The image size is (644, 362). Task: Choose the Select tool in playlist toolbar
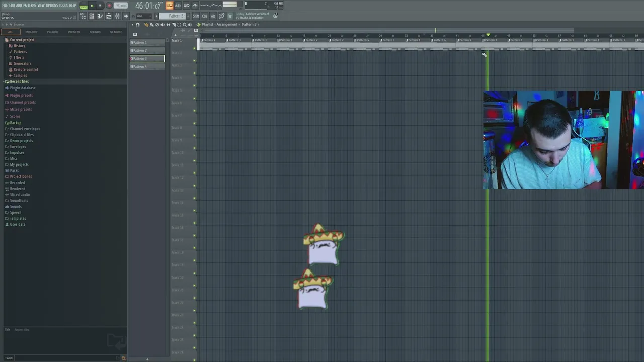179,24
